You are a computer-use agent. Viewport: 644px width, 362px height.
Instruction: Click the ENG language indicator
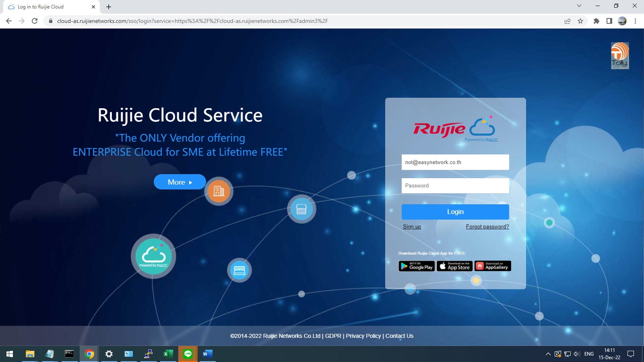pyautogui.click(x=589, y=354)
